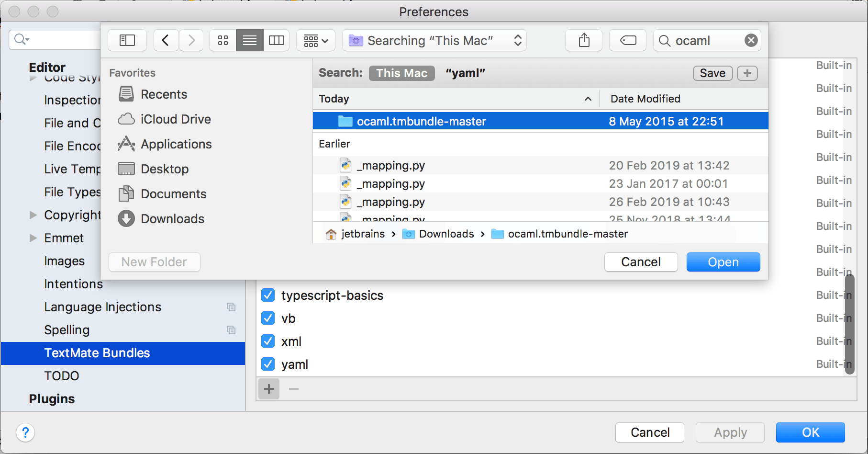Open the help question mark icon
The width and height of the screenshot is (868, 454).
point(25,432)
